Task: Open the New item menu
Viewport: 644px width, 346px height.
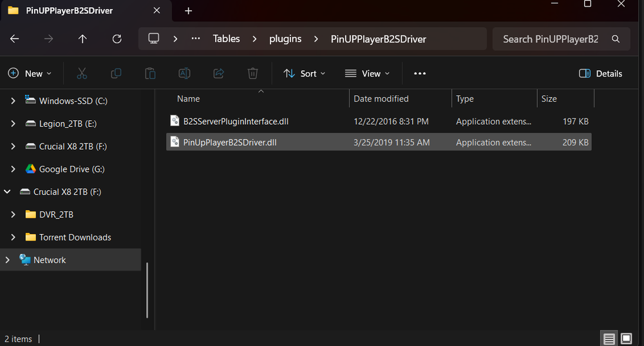Action: pos(30,73)
